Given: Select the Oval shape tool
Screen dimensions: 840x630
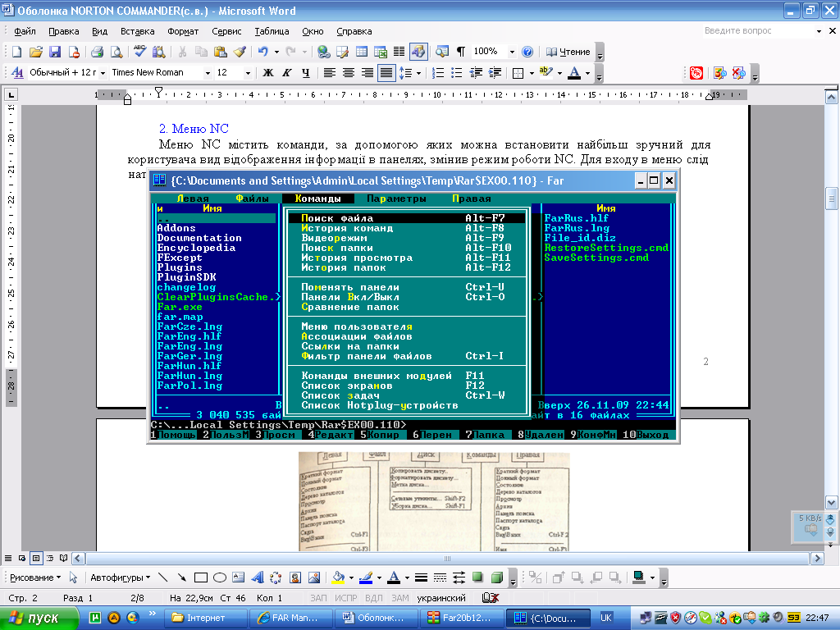Looking at the screenshot, I should pyautogui.click(x=220, y=577).
